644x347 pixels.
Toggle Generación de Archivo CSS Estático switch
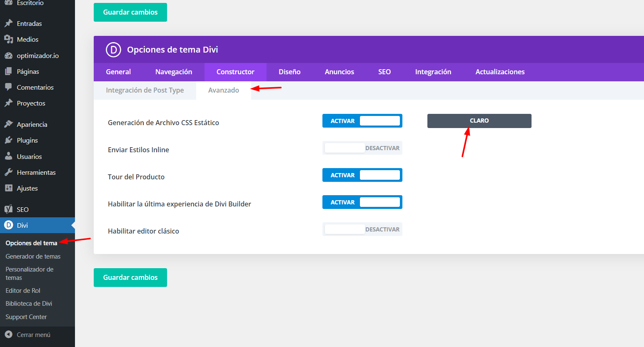[x=362, y=121]
